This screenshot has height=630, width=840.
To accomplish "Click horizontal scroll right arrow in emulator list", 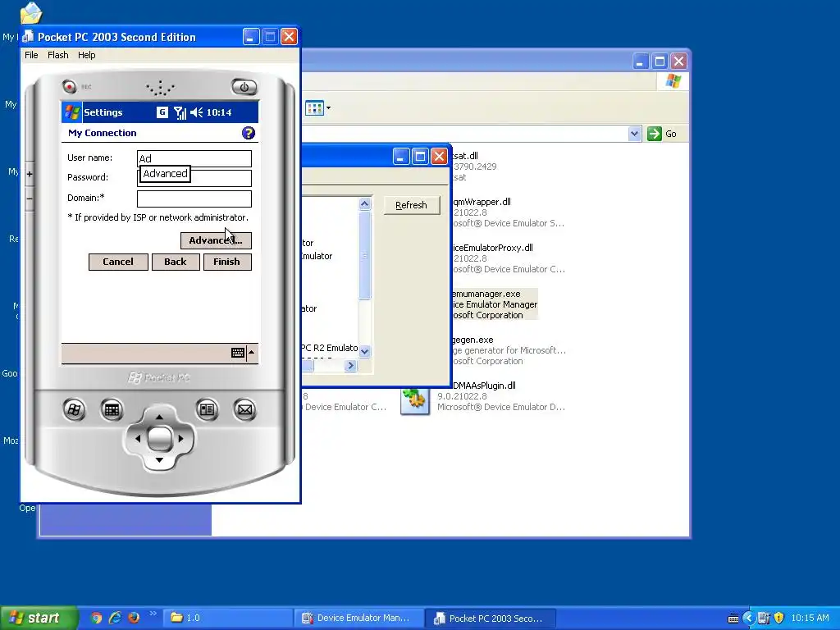I will click(350, 365).
